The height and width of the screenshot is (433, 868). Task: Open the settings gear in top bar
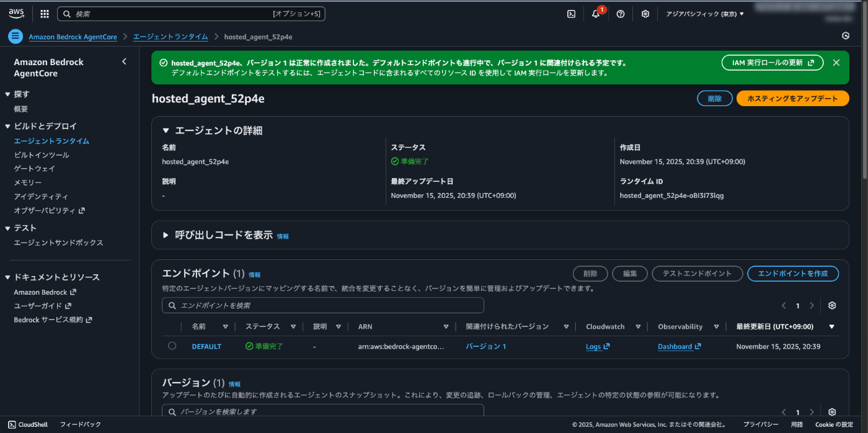645,14
